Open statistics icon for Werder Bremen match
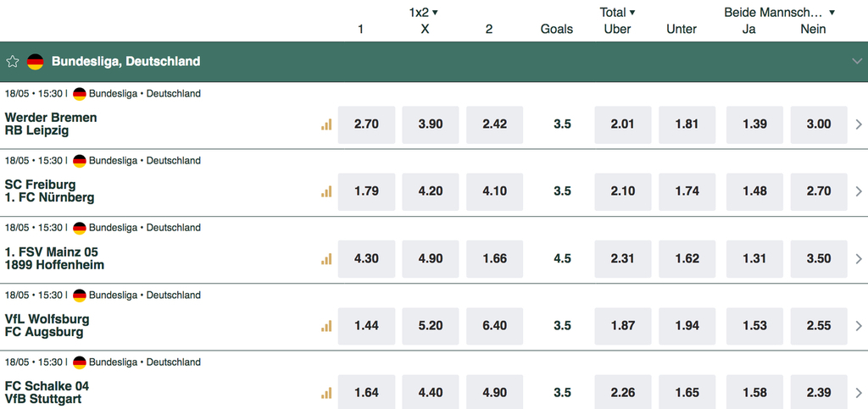 (326, 125)
